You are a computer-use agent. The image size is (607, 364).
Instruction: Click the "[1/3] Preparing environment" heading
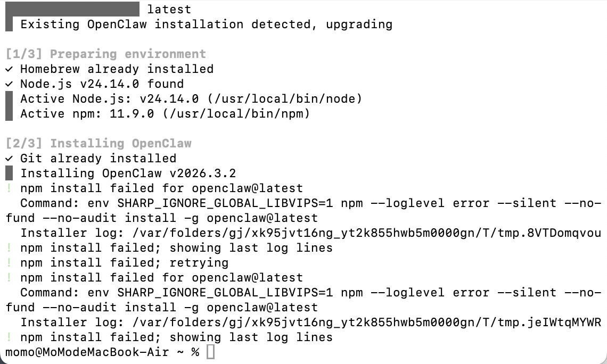pos(105,54)
